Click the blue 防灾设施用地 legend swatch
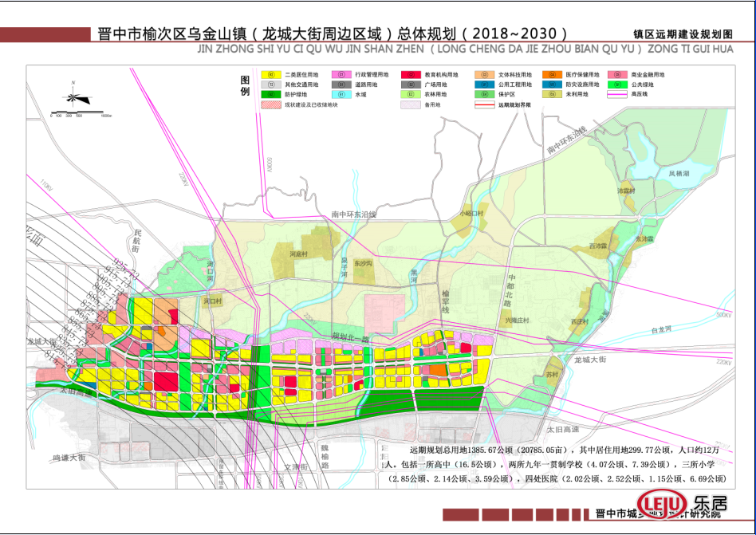The height and width of the screenshot is (535, 756). tap(552, 85)
